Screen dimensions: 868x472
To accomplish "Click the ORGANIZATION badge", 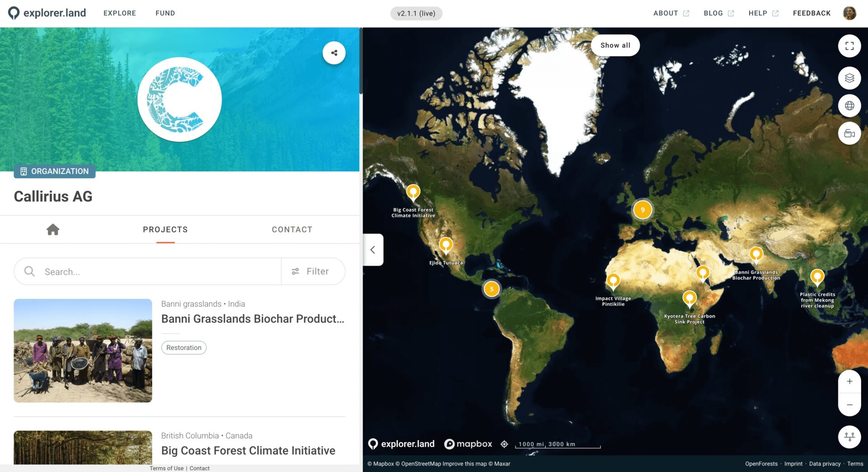I will [55, 171].
